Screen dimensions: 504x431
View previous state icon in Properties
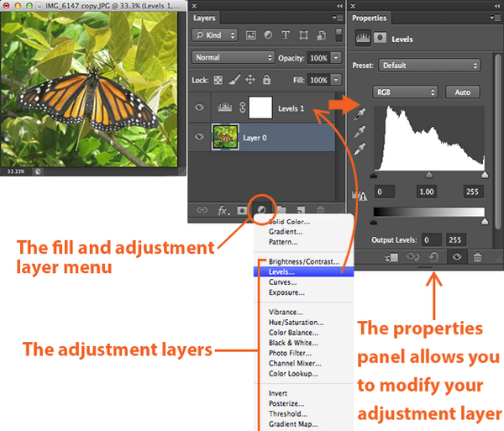413,256
